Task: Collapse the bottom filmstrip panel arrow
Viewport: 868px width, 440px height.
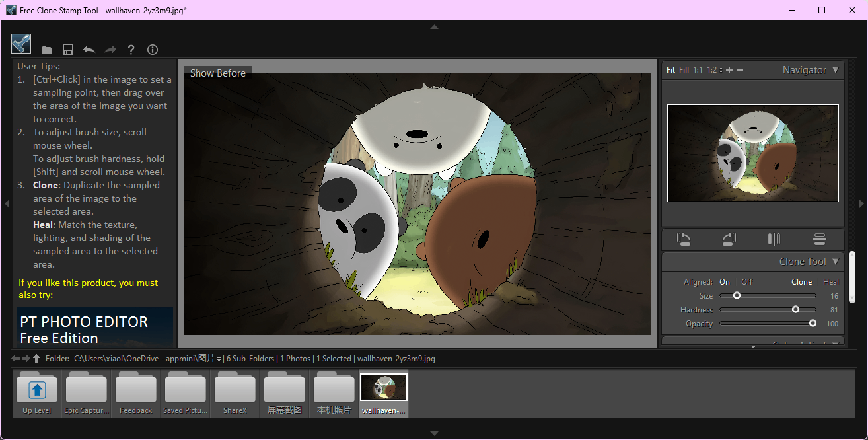Action: point(434,433)
